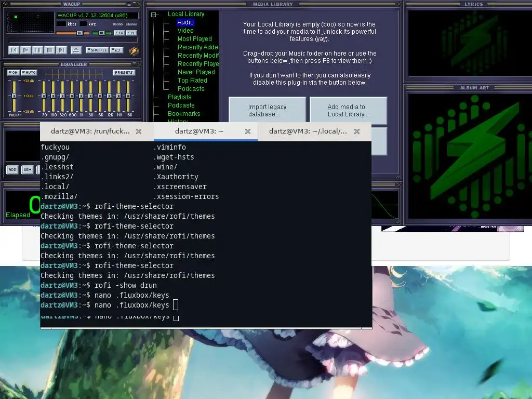
Task: Click the song position seek bar
Action: click(72, 41)
